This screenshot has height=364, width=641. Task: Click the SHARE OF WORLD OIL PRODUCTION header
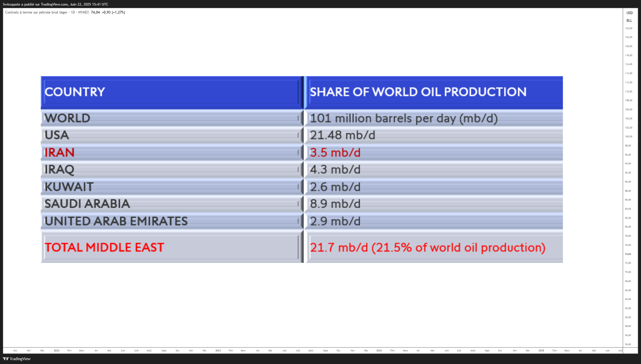(x=418, y=92)
